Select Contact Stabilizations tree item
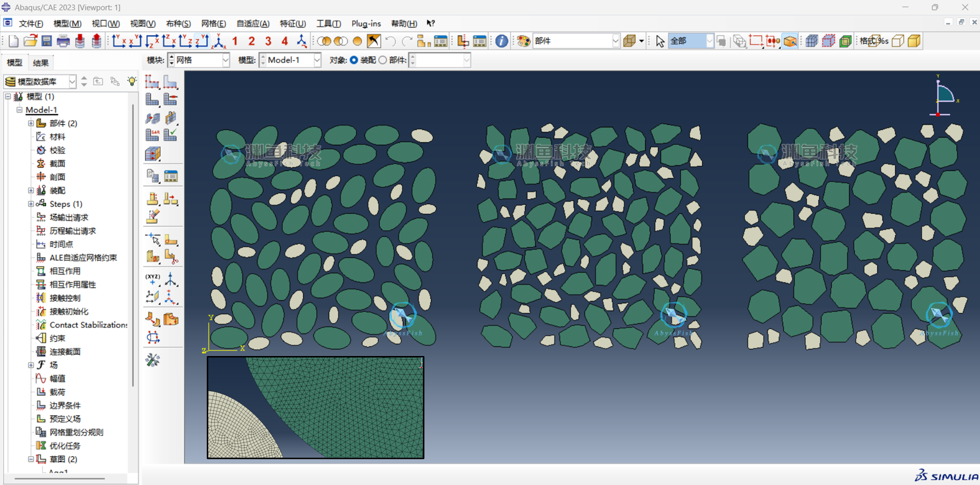This screenshot has width=980, height=485. (88, 325)
